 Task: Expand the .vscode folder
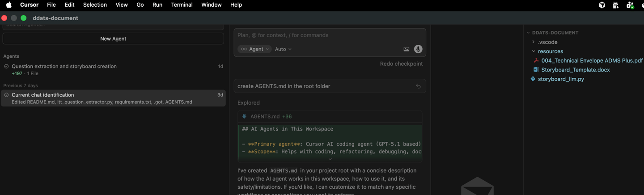pos(534,42)
